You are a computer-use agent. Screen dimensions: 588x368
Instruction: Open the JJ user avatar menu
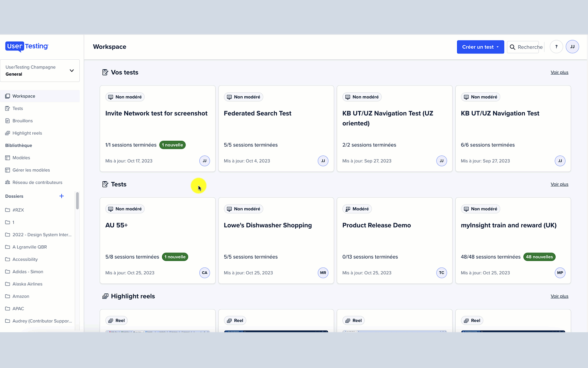pyautogui.click(x=572, y=47)
